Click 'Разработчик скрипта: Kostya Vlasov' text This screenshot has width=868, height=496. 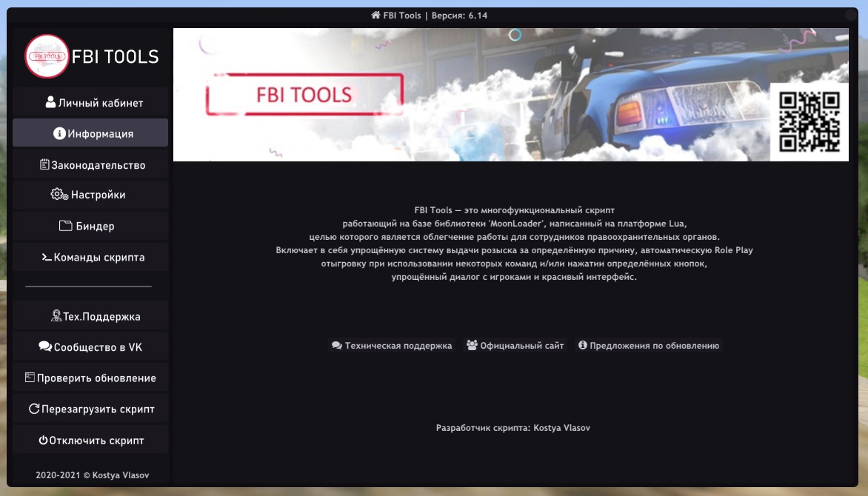[513, 428]
